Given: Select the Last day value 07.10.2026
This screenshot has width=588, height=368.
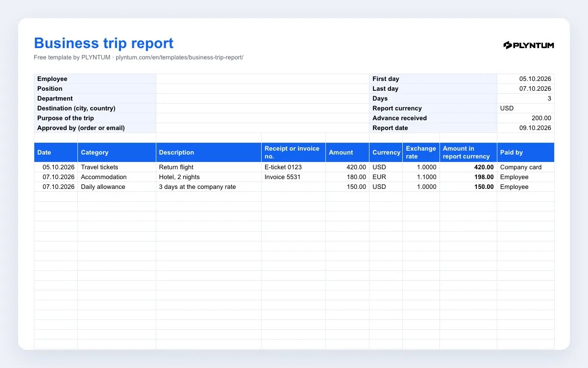Looking at the screenshot, I should click(x=526, y=89).
